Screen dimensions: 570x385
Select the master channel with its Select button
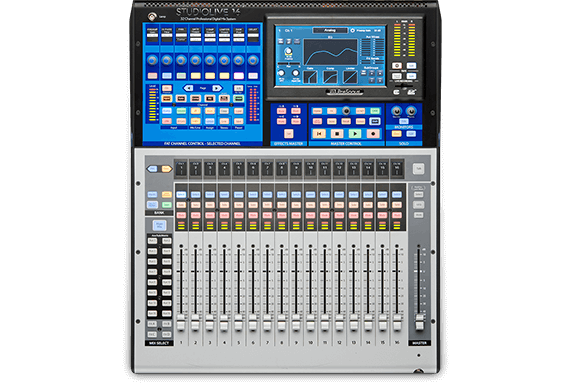[419, 195]
